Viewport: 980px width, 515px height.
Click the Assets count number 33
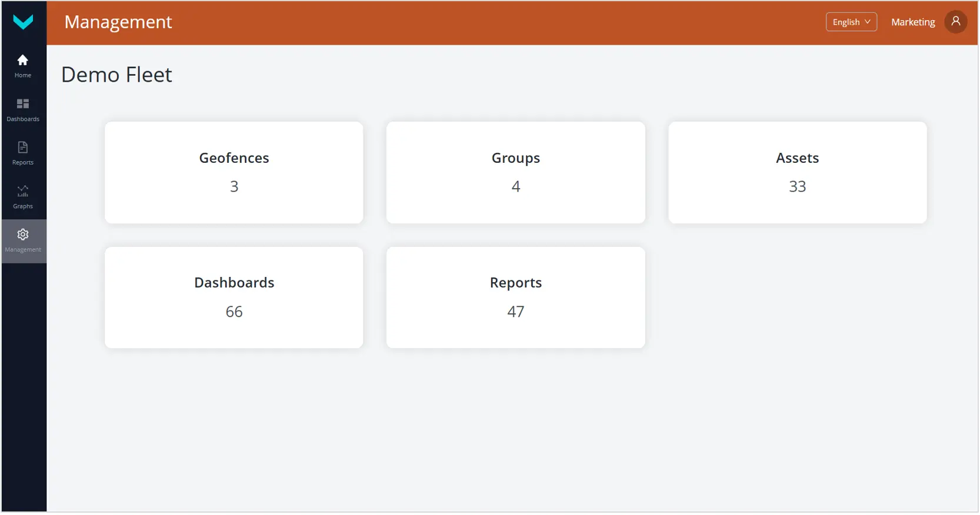[797, 186]
